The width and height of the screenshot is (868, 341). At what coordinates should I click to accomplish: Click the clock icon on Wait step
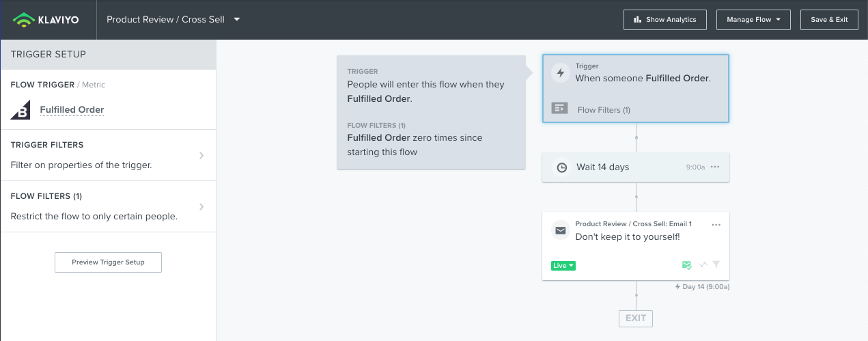(561, 167)
